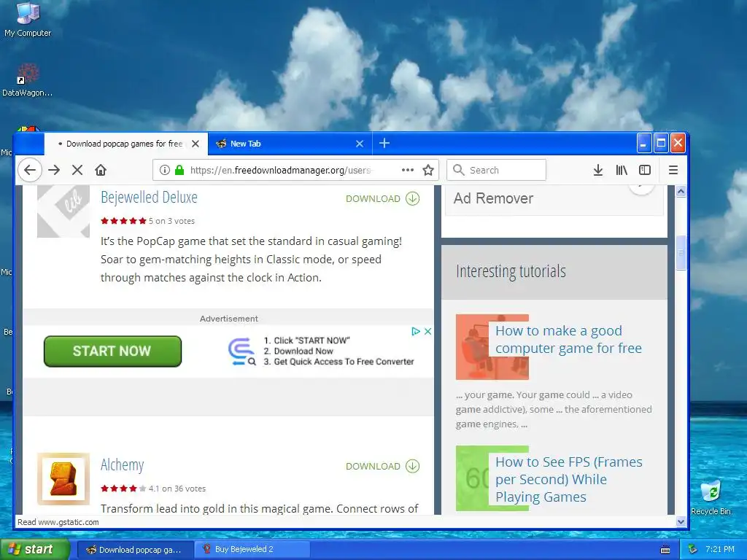
Task: Stop the page from loading
Action: (77, 170)
